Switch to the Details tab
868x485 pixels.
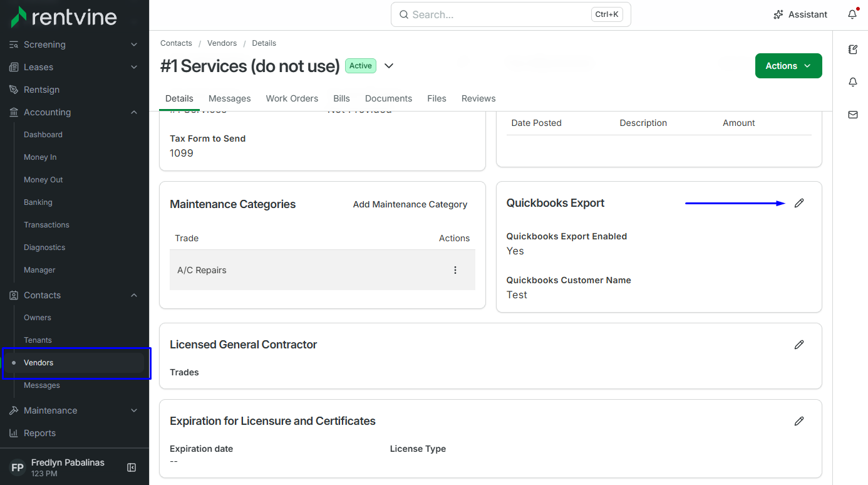[179, 98]
